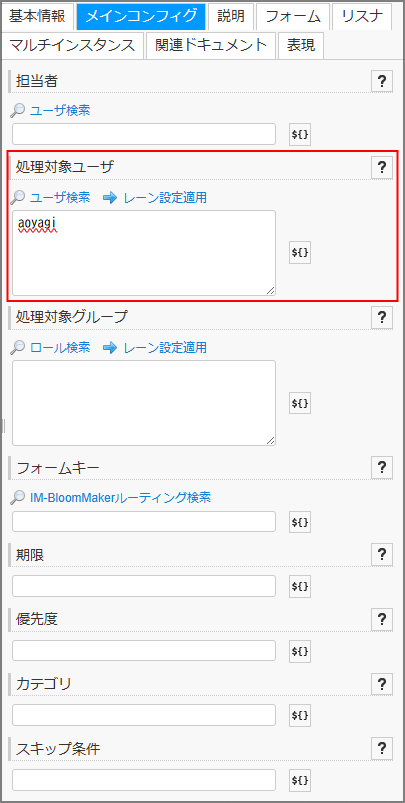Image resolution: width=405 pixels, height=803 pixels.
Task: Focus the 期限 input field
Action: pyautogui.click(x=144, y=586)
